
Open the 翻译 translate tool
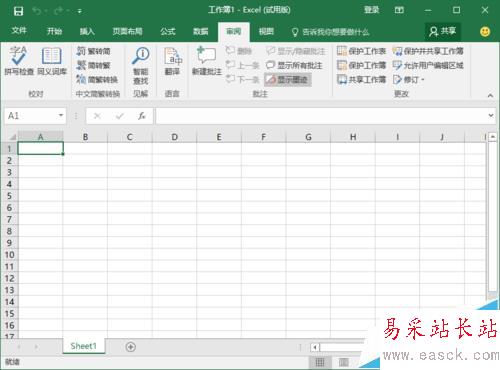[x=173, y=61]
